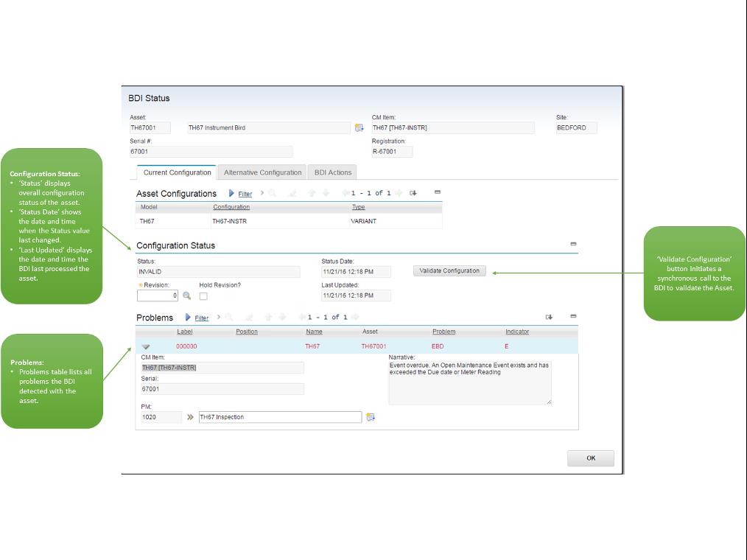Open the Revision lookup magnifier
Image resolution: width=747 pixels, height=560 pixels.
coord(187,296)
